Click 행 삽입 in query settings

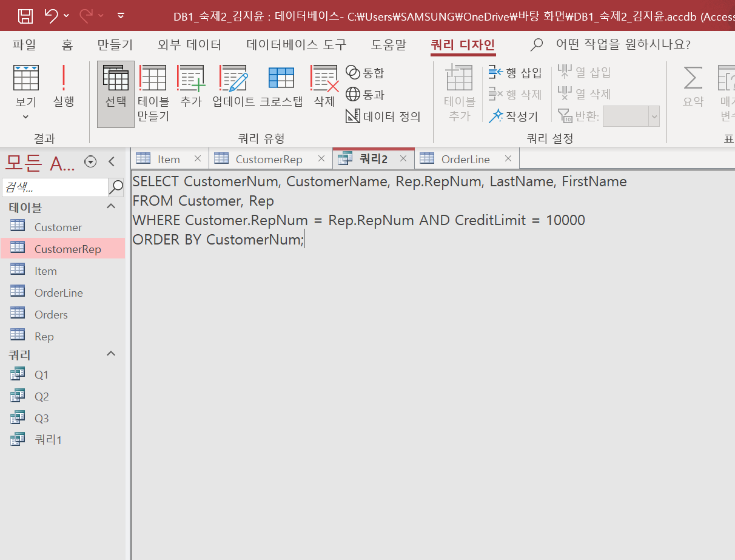(x=515, y=73)
